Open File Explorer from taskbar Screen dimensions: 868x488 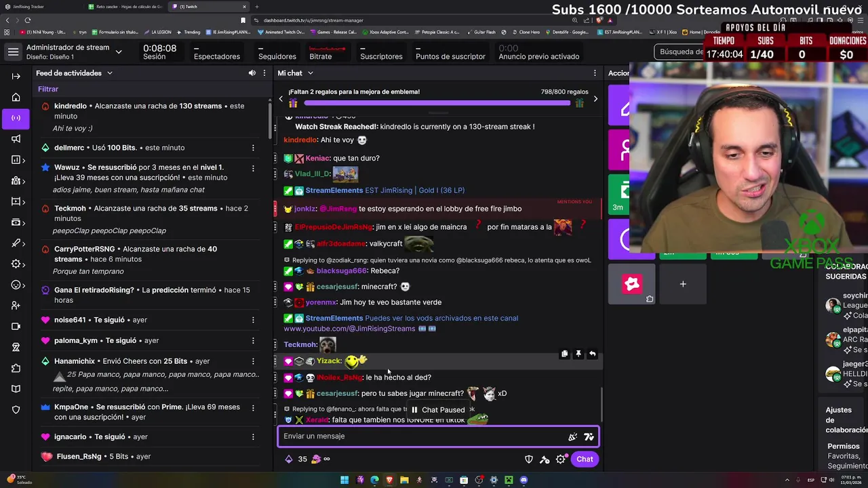pyautogui.click(x=404, y=480)
